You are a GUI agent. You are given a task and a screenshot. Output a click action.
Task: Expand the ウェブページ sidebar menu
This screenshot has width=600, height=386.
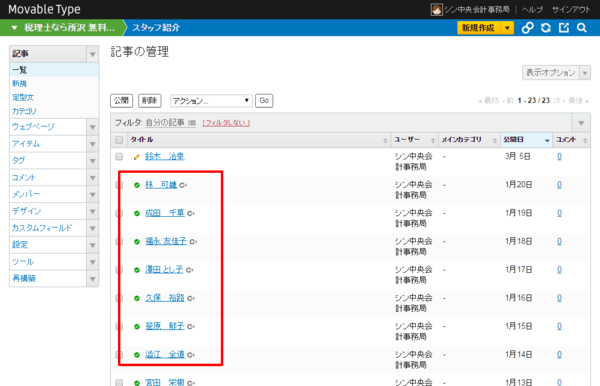(92, 127)
